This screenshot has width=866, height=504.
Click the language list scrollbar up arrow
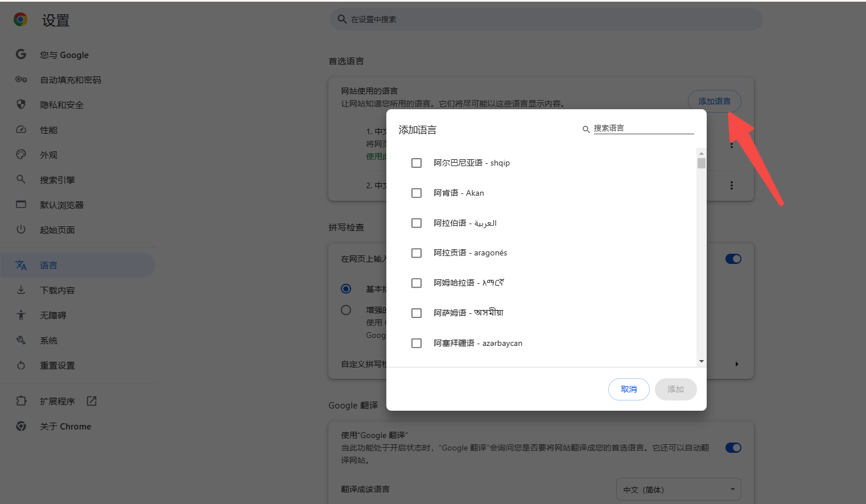(x=702, y=153)
